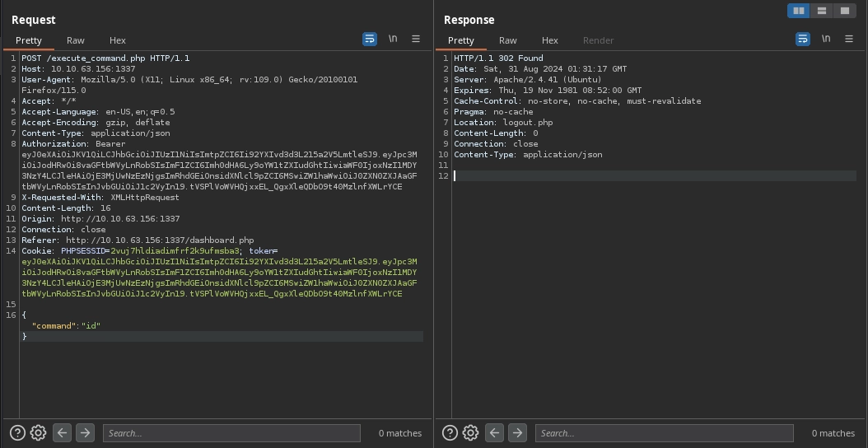This screenshot has width=868, height=448.
Task: Toggle non-printable characters in Response panel
Action: click(x=825, y=39)
